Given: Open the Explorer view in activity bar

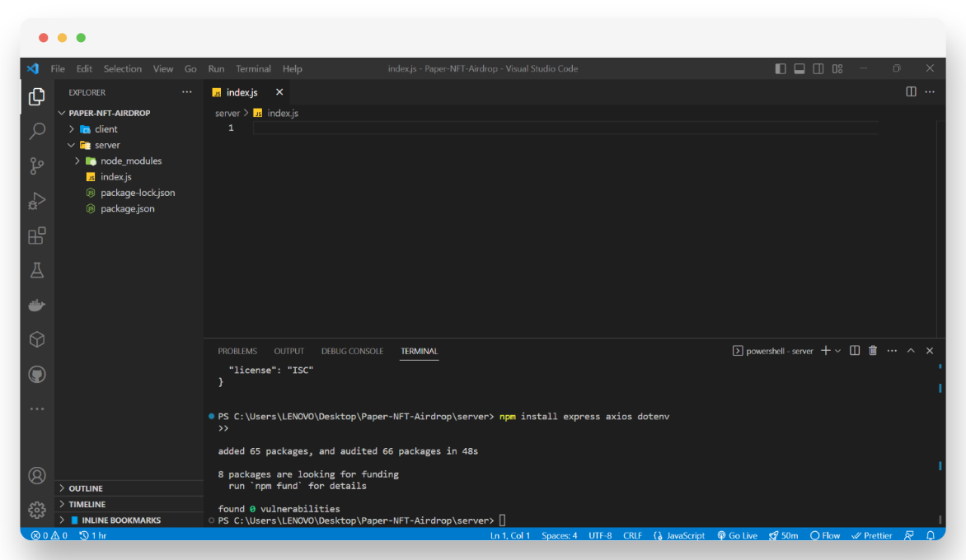Looking at the screenshot, I should tap(37, 96).
